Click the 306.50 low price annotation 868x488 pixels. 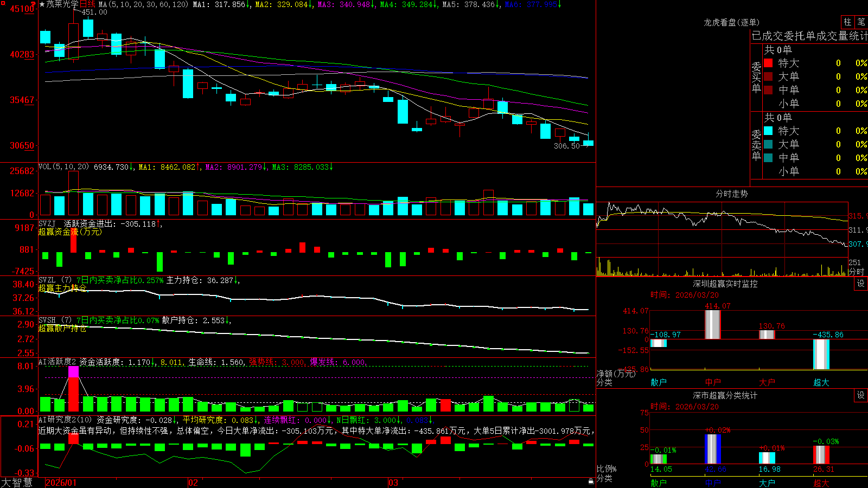click(x=567, y=146)
